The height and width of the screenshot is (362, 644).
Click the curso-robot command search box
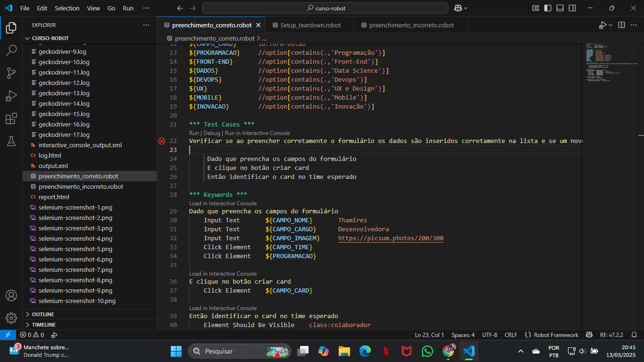[x=325, y=8]
